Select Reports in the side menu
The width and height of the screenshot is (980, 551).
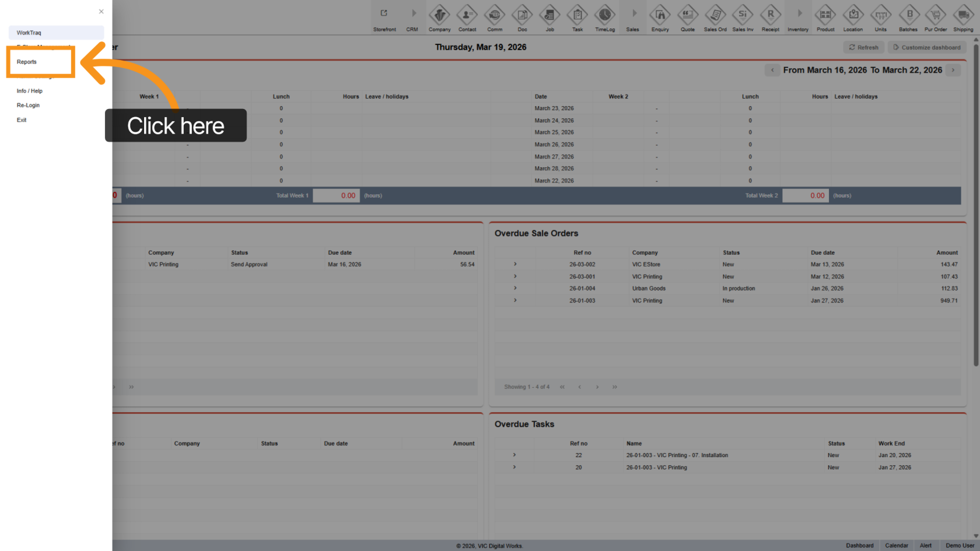click(x=27, y=62)
